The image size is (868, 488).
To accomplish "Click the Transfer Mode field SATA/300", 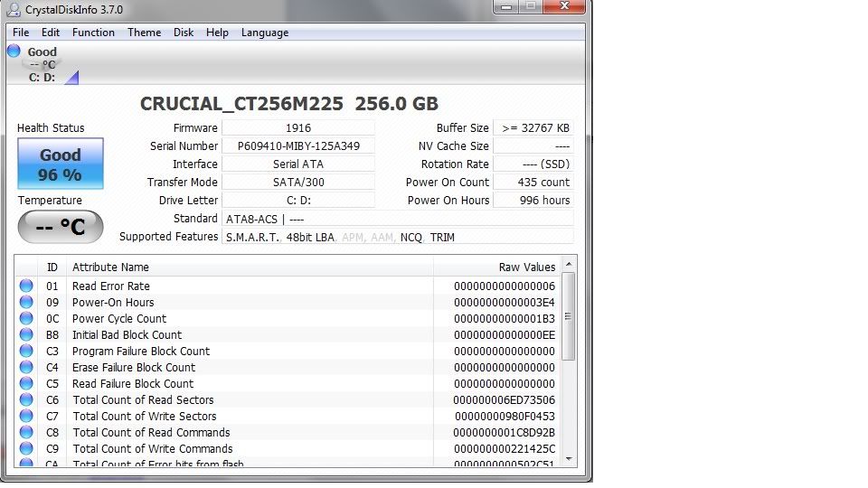I will click(297, 182).
